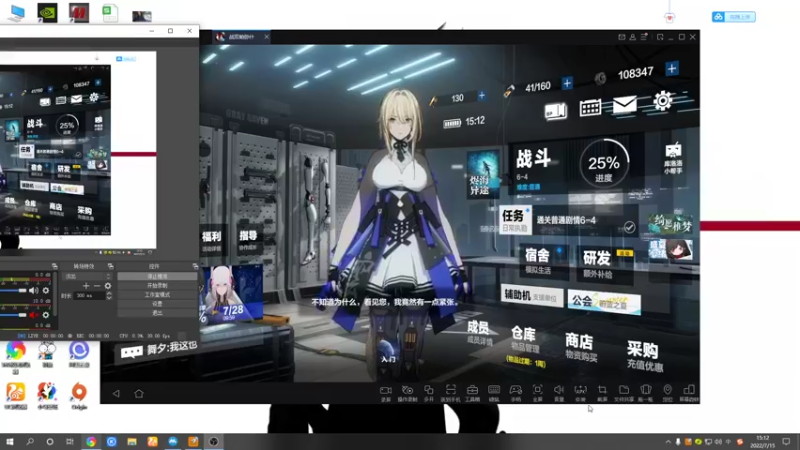Click the emulator operation recording icon
800x450 pixels.
pos(407,392)
